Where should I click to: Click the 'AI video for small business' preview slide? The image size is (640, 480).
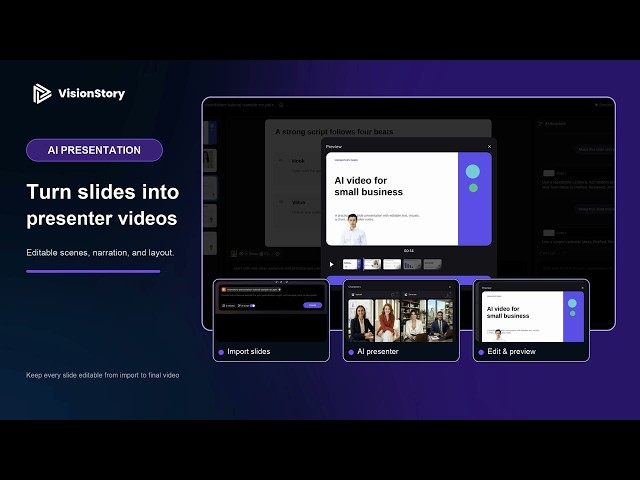(x=409, y=199)
